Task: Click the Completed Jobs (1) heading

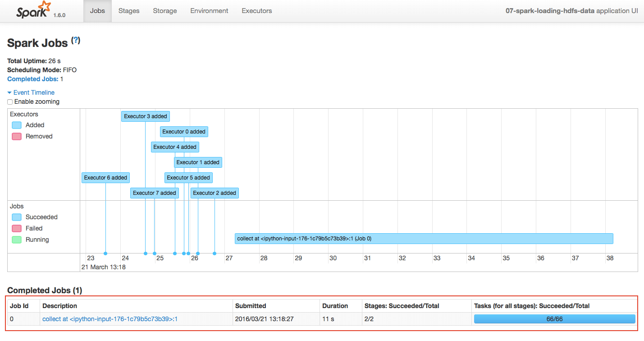Action: coord(45,290)
